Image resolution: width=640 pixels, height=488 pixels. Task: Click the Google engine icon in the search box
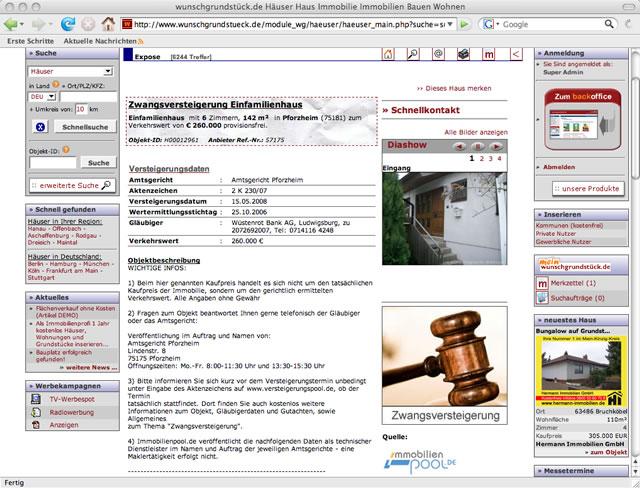488,24
